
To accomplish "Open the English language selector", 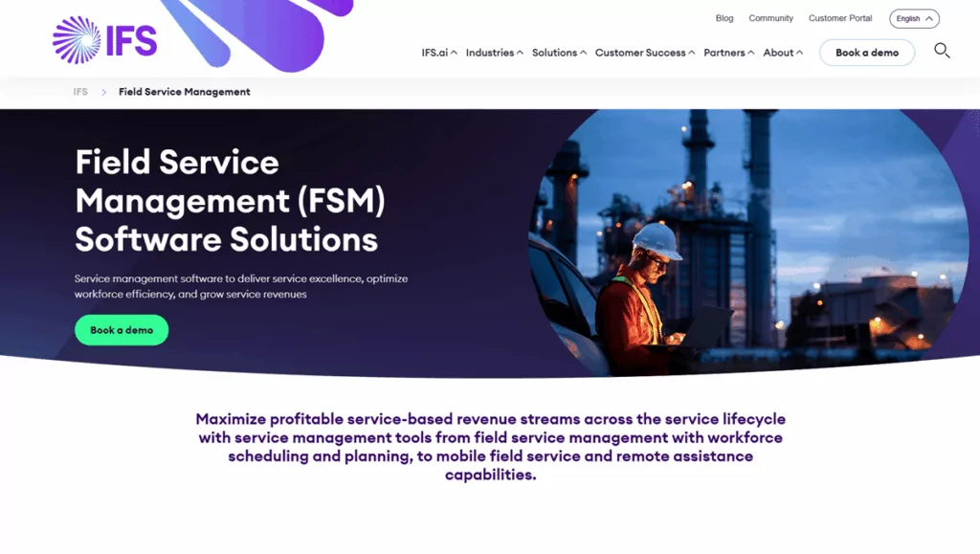I will pos(914,18).
